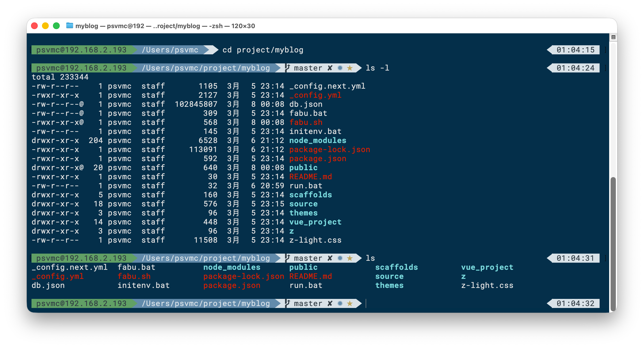Click the yellow minimize window button
Screen dimensions: 644x348
coord(45,26)
